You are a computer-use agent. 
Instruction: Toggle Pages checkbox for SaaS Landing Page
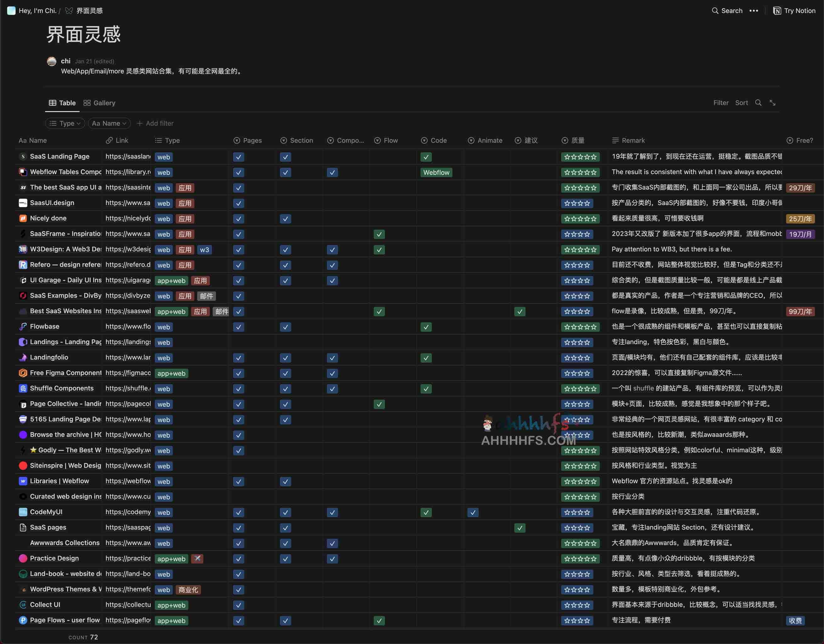tap(239, 157)
